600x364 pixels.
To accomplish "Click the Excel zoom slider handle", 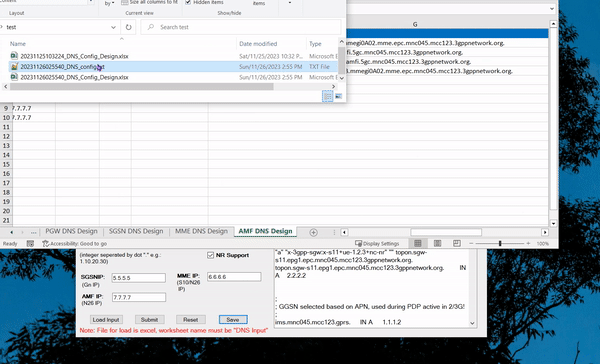I will click(500, 243).
